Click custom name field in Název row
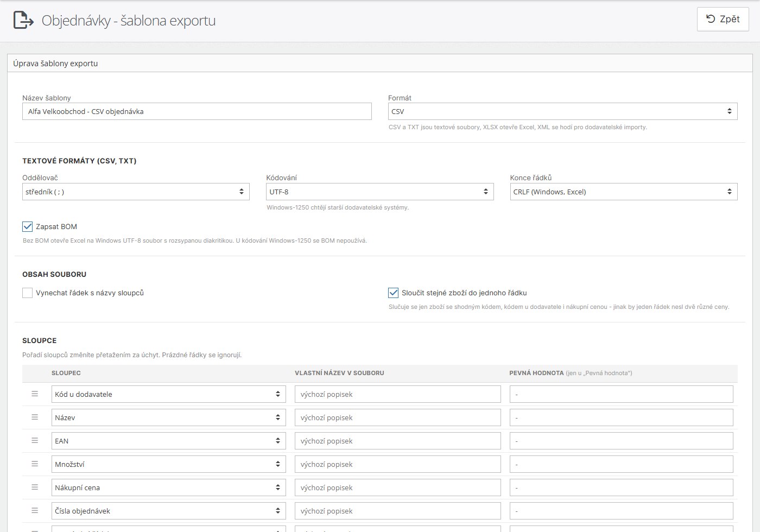Screen dimensions: 760x532 point(398,417)
